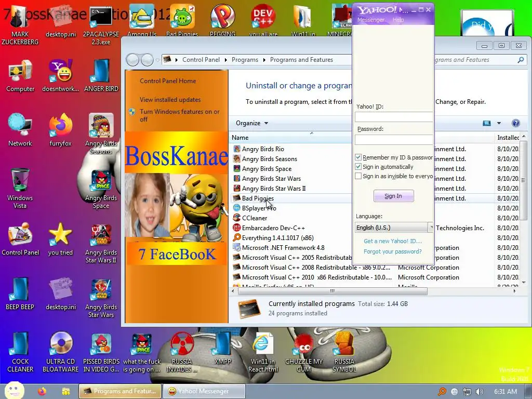Sort programs by the Name column header
This screenshot has width=532, height=399.
pyautogui.click(x=290, y=137)
